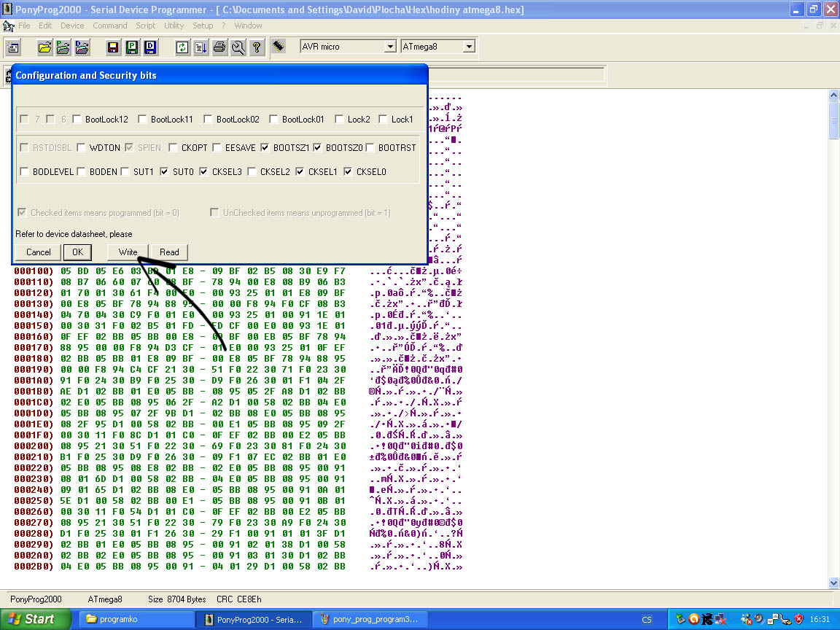Uncheck the CKSEL3 checkbox
Viewport: 840px width, 630px height.
(203, 171)
